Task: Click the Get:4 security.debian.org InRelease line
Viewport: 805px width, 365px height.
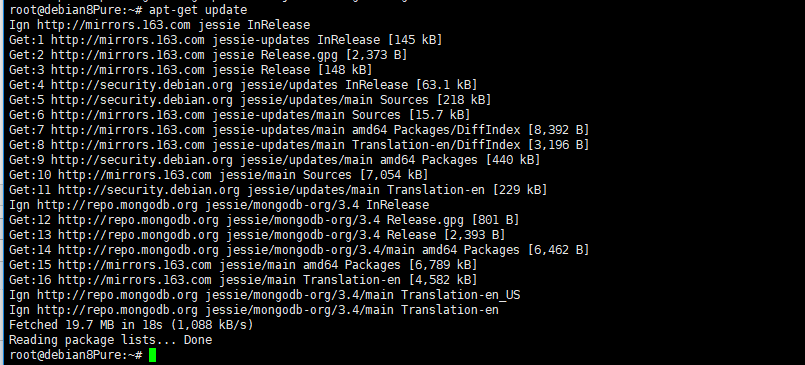Action: tap(243, 85)
